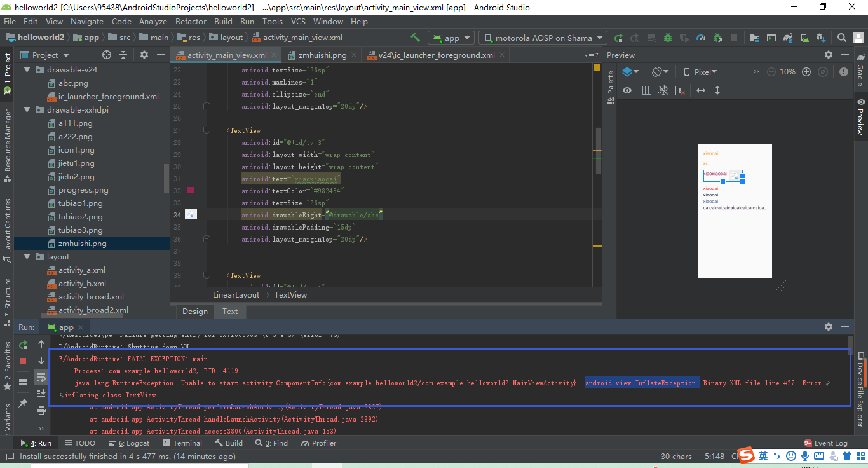Stop the app with red square

tap(23, 361)
